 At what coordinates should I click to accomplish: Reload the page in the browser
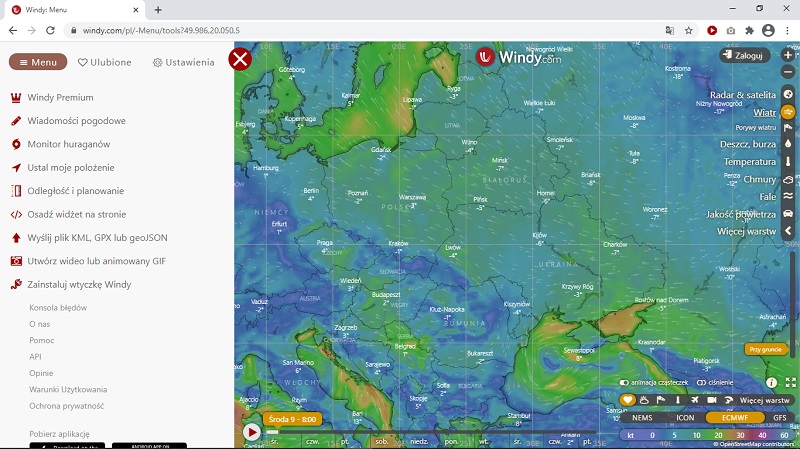point(50,31)
